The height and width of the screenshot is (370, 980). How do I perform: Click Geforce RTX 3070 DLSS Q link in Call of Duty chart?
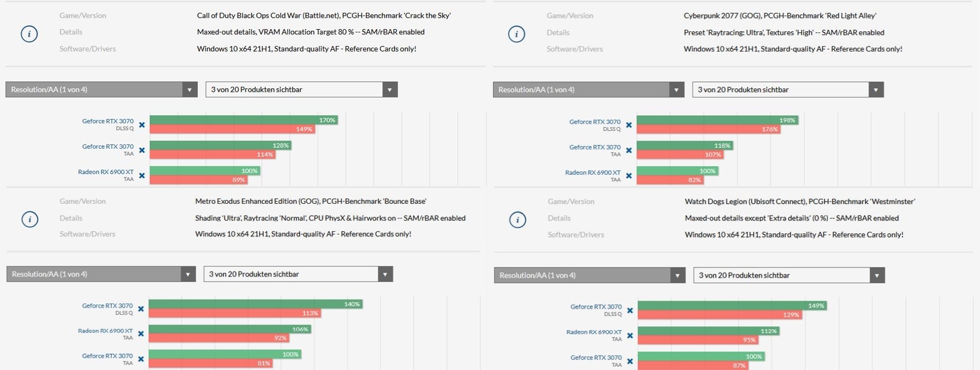(108, 121)
